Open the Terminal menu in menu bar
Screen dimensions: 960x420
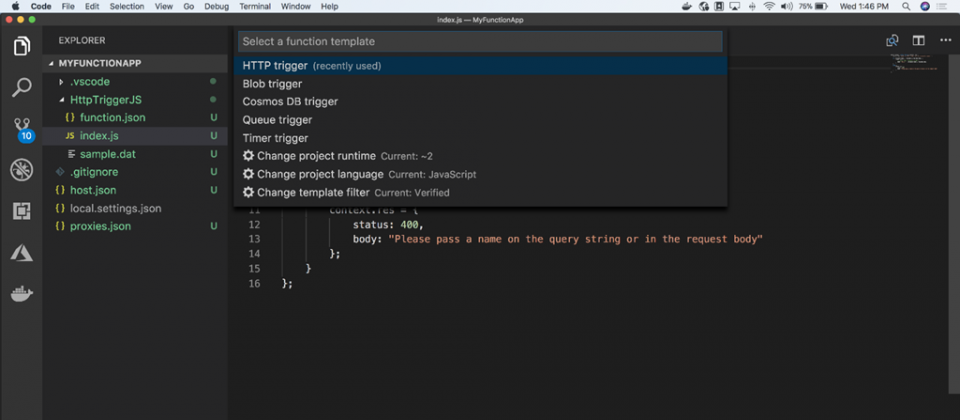coord(254,6)
